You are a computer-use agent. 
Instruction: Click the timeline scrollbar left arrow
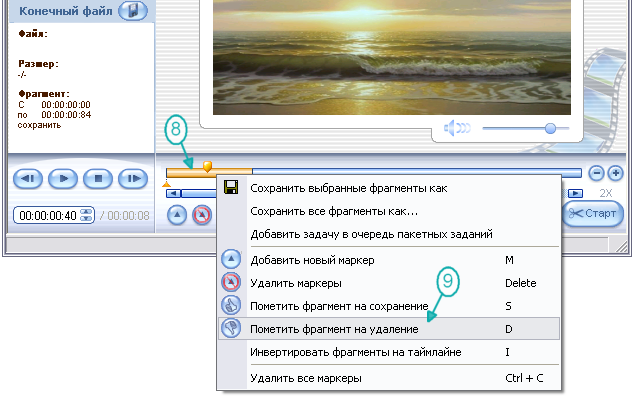pyautogui.click(x=174, y=194)
